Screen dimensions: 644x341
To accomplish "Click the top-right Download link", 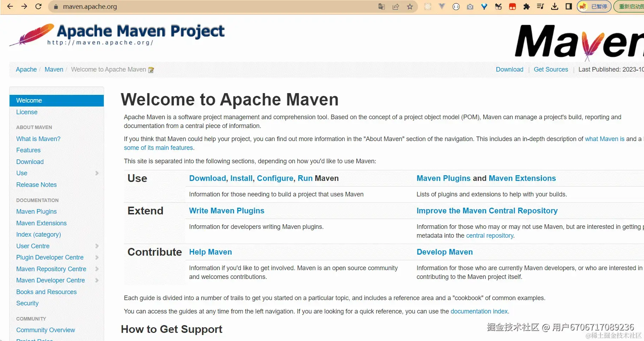I will click(x=509, y=69).
